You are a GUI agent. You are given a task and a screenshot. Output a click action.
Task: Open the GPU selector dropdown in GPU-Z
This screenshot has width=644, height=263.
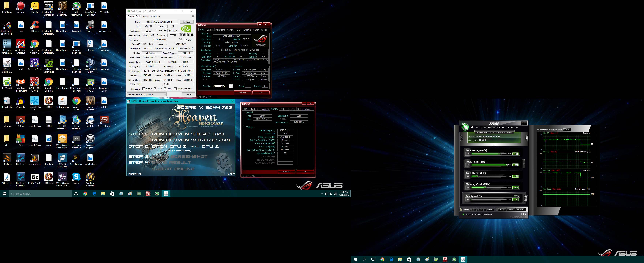(147, 94)
